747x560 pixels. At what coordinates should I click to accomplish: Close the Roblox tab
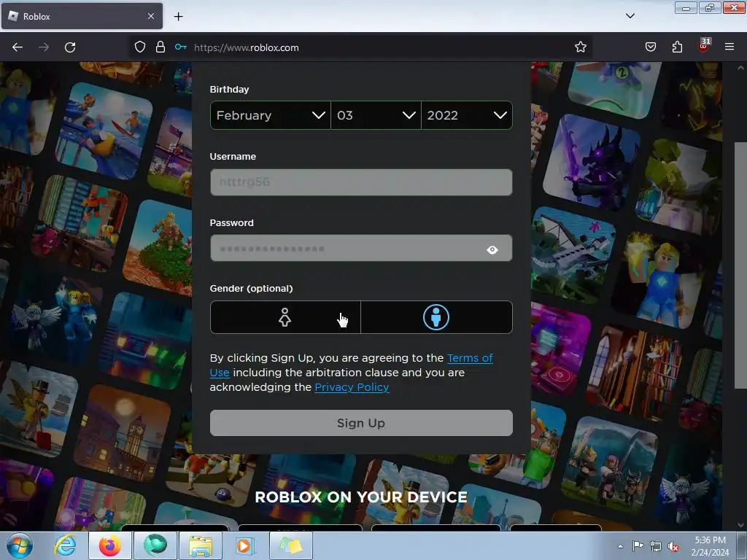151,16
